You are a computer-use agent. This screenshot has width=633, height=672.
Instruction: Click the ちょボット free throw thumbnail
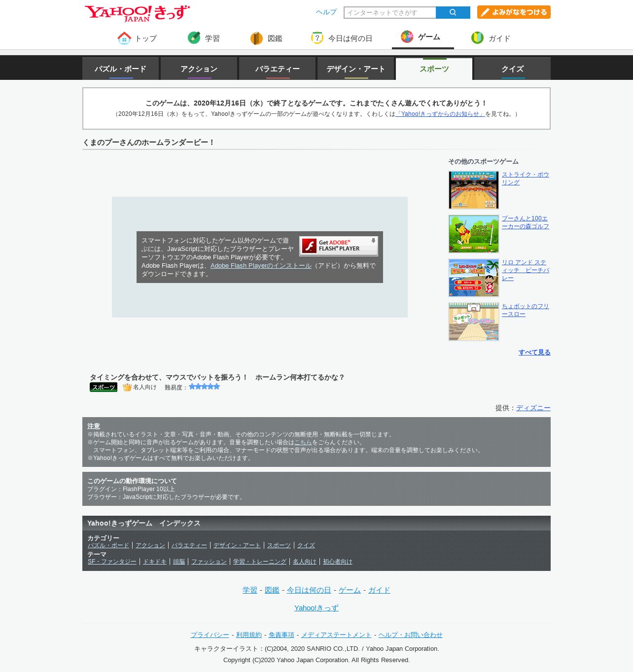click(x=474, y=321)
